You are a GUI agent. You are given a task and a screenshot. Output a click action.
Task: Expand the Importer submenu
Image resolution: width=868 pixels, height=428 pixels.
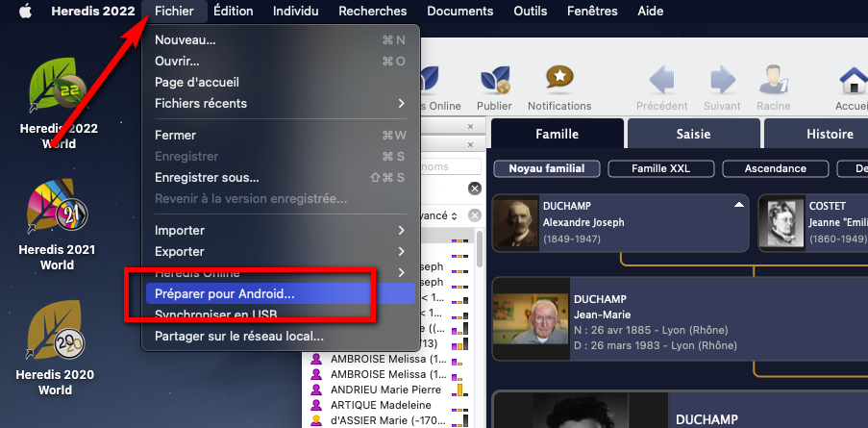pos(279,230)
